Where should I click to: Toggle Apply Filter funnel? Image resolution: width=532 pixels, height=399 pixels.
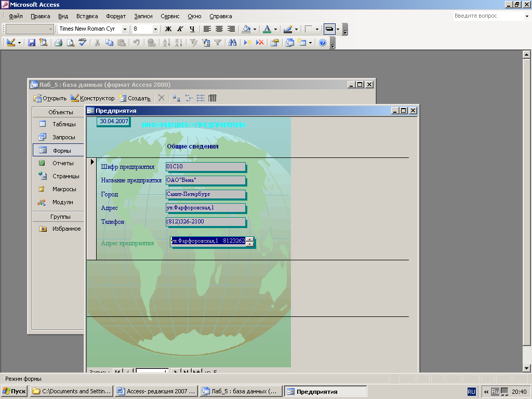coord(218,43)
